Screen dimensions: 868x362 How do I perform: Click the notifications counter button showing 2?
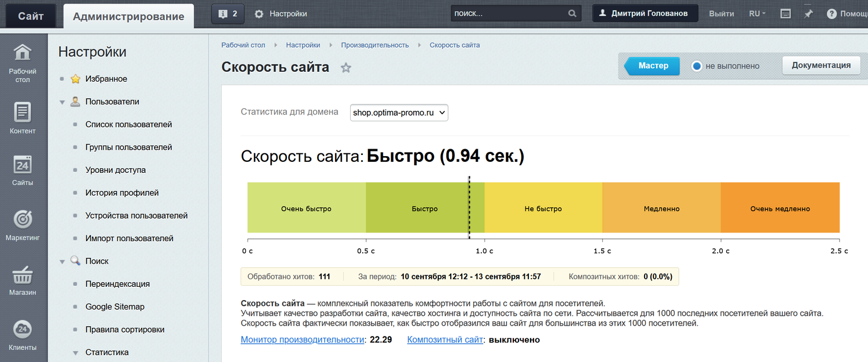click(x=228, y=14)
